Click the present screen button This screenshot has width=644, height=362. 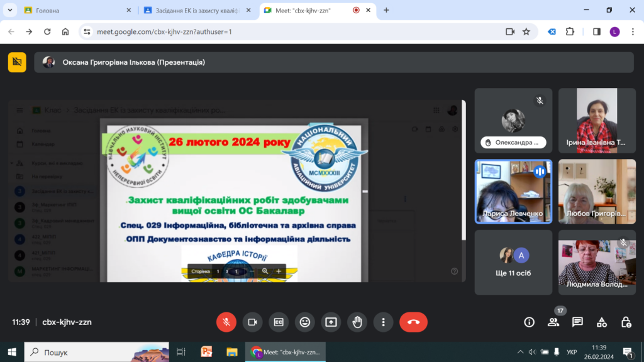[x=331, y=322]
